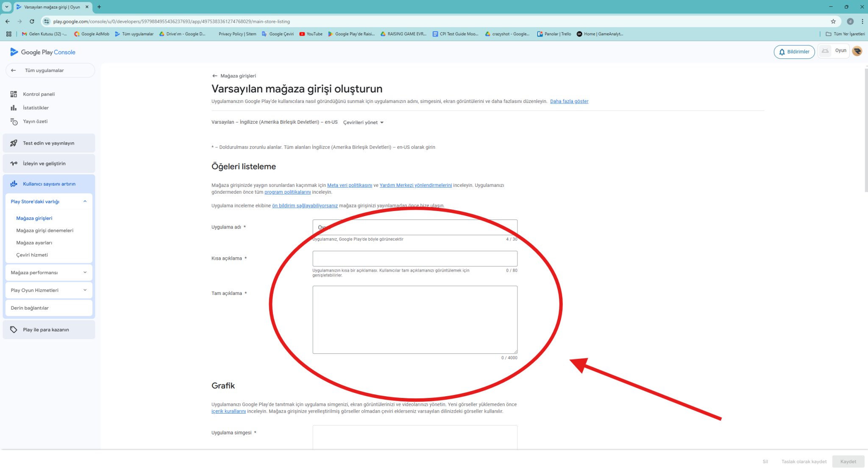
Task: Click the bookmark star icon in address bar
Action: pyautogui.click(x=833, y=21)
